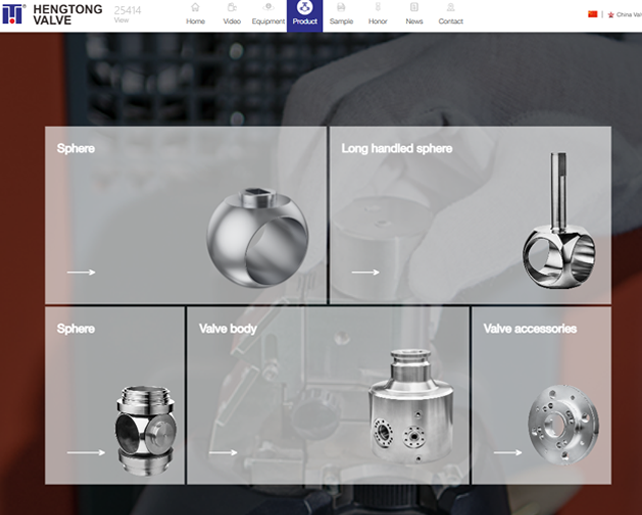Viewport: 642px width, 515px height.
Task: Click the arrow in the top Sphere card
Action: click(81, 272)
